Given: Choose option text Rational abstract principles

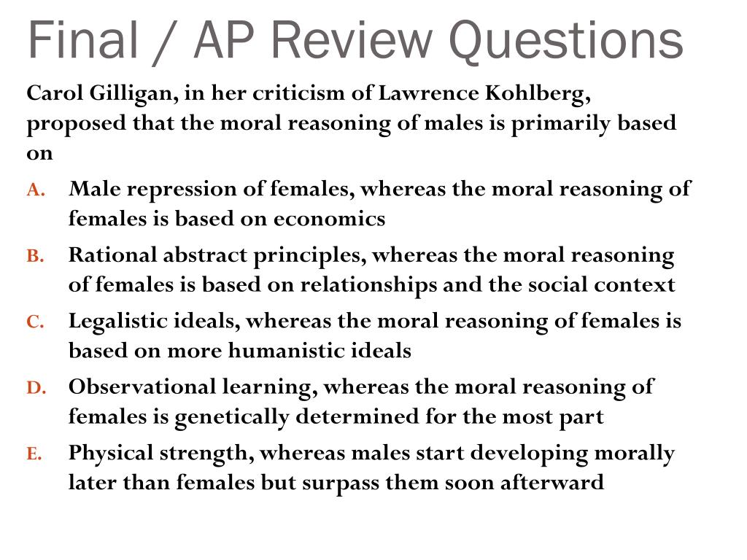Looking at the screenshot, I should coord(217,255).
